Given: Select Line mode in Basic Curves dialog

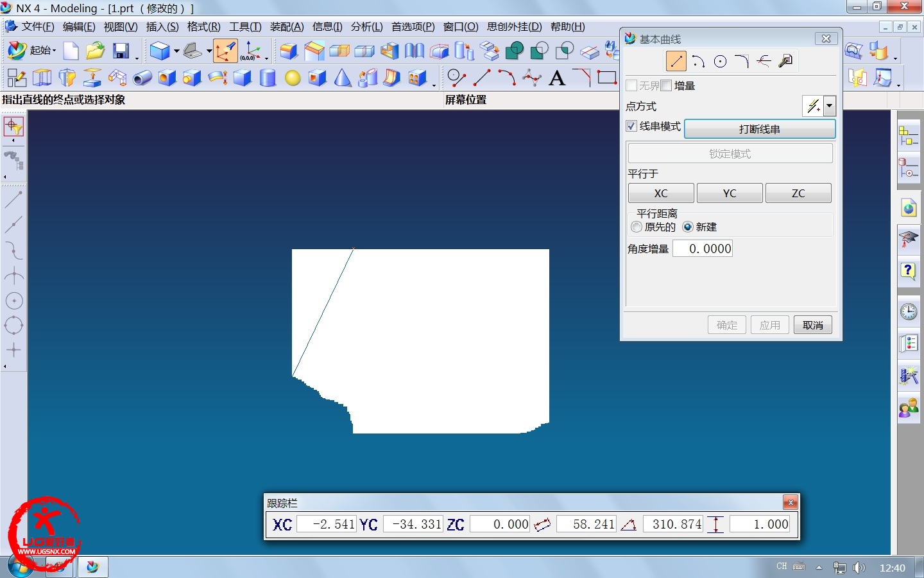Looking at the screenshot, I should point(676,61).
